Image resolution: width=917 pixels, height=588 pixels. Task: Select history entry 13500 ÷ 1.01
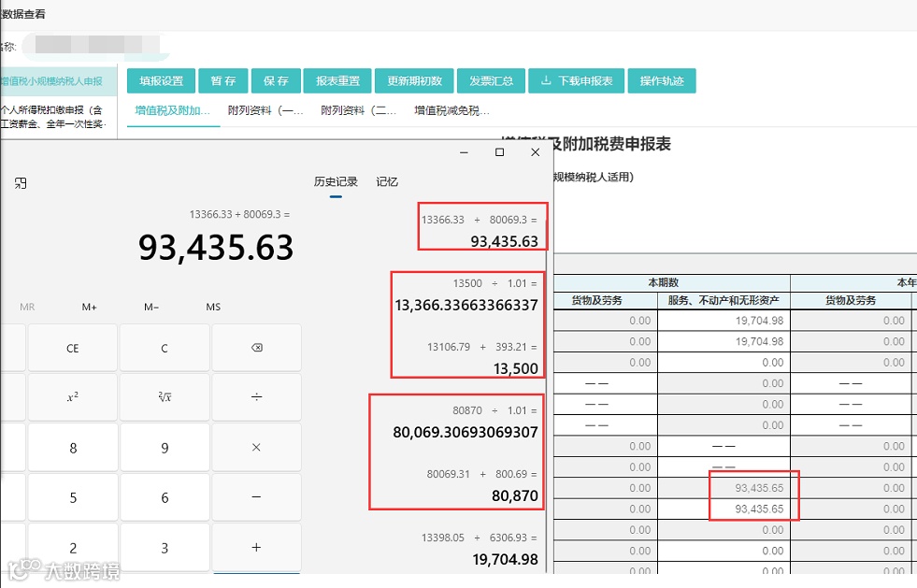[x=466, y=294]
